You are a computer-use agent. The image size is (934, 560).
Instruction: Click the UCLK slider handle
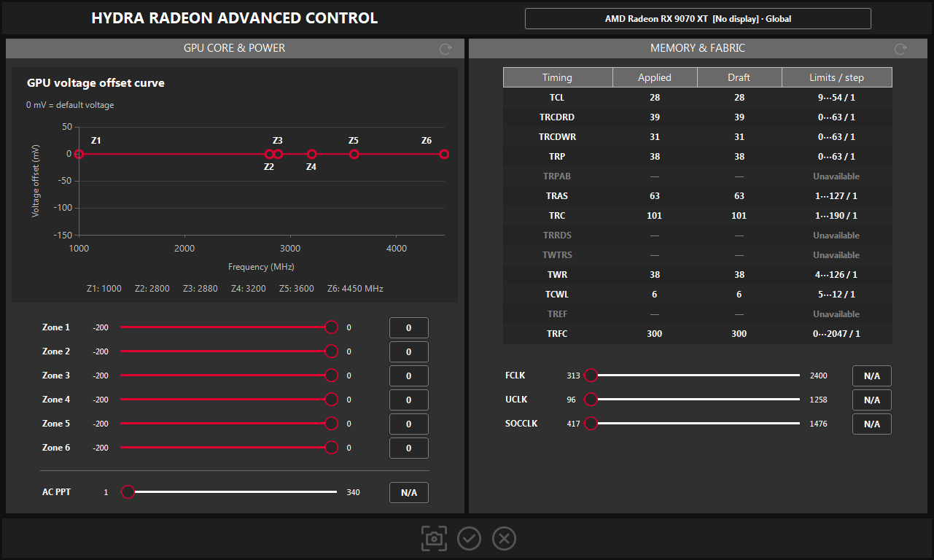pos(591,400)
